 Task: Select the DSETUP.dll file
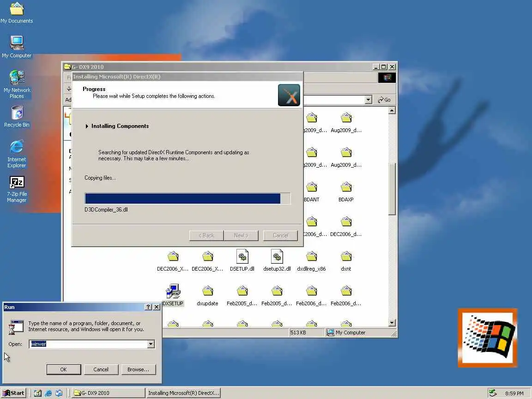242,260
